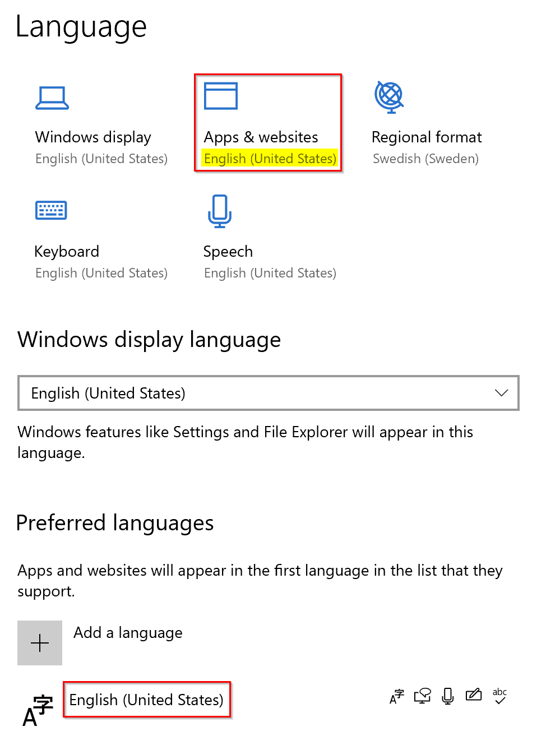Click the text-to-speech feature icon
Image resolution: width=560 pixels, height=736 pixels.
point(422,696)
